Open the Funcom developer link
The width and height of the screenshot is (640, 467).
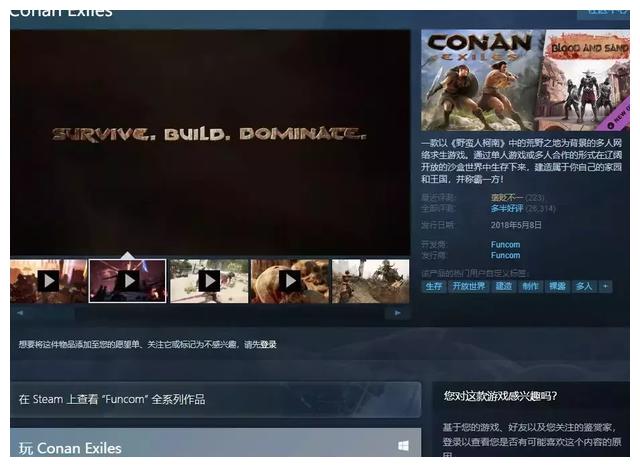point(505,245)
